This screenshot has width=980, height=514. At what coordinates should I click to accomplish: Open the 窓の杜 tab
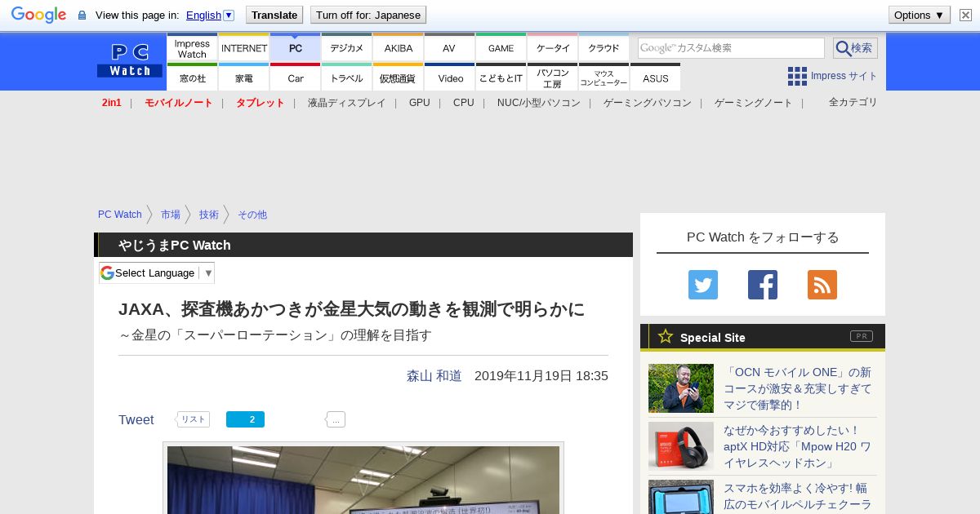192,78
